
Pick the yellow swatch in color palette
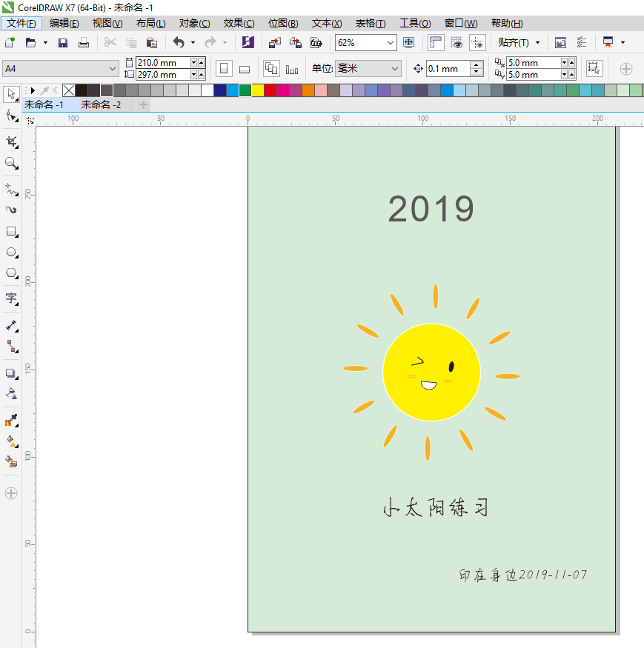click(257, 90)
